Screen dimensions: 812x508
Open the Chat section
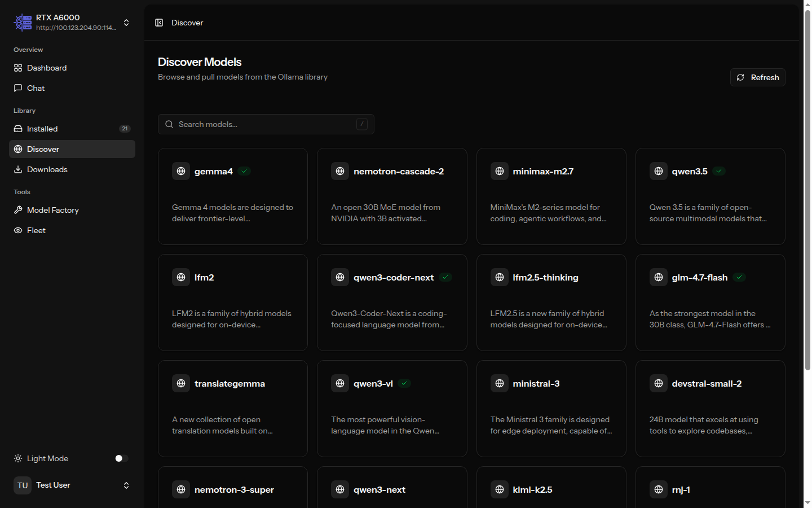36,88
